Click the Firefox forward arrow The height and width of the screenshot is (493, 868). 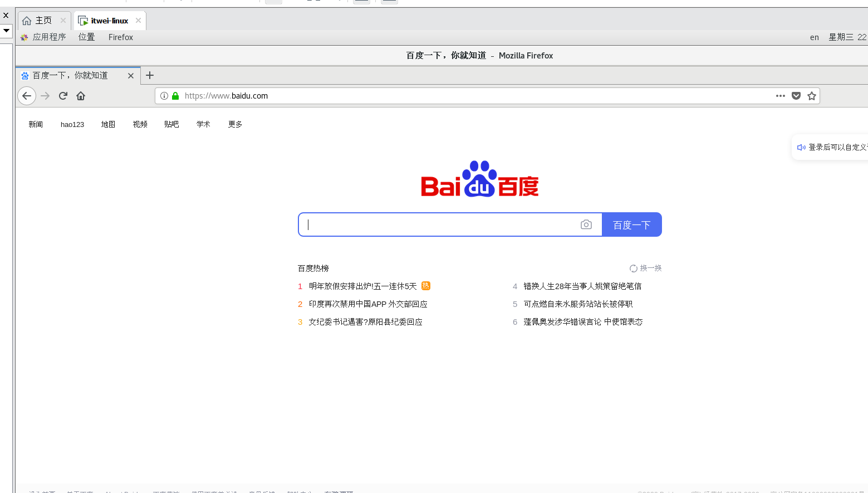45,96
